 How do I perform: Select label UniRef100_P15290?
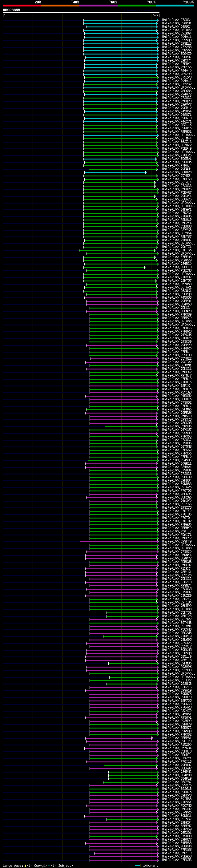pyautogui.click(x=176, y=745)
